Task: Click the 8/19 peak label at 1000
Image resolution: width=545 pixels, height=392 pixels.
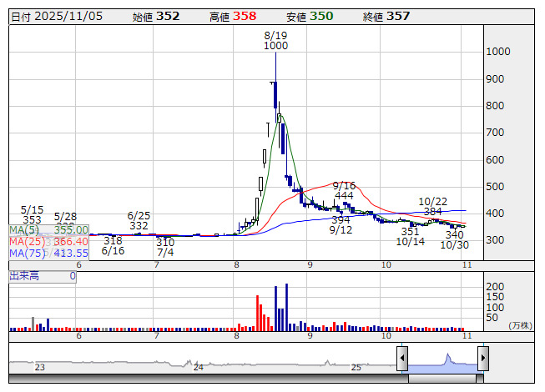Action: [275, 41]
